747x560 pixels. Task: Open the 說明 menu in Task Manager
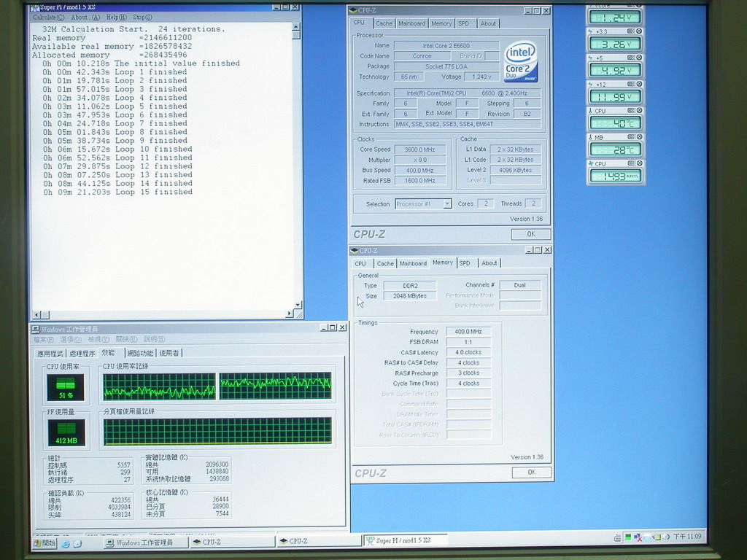point(155,339)
